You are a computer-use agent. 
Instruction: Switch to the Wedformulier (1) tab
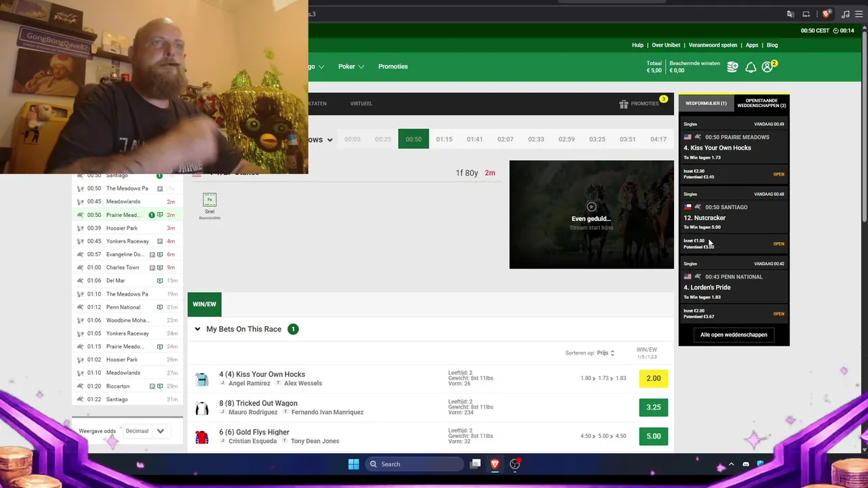point(706,103)
